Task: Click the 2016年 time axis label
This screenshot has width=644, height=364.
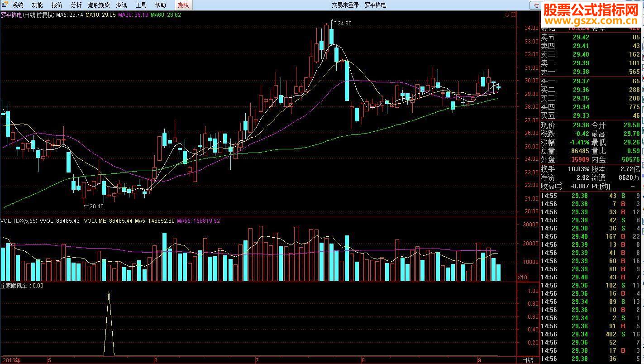Action: tap(11, 360)
